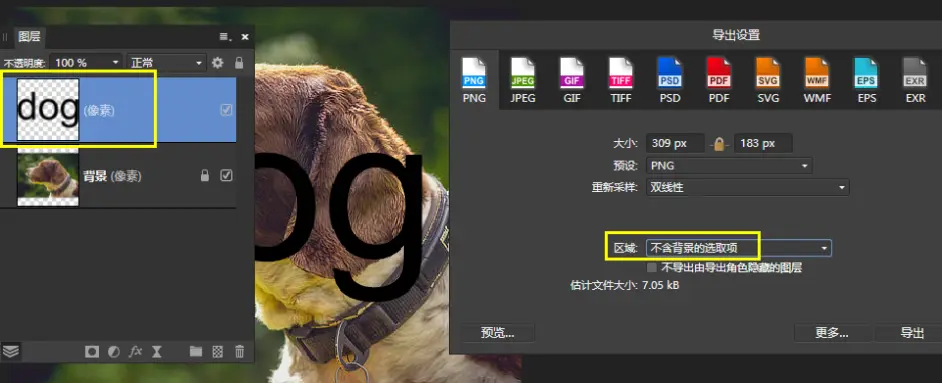942x383 pixels.
Task: Select the SVG export format
Action: point(768,80)
